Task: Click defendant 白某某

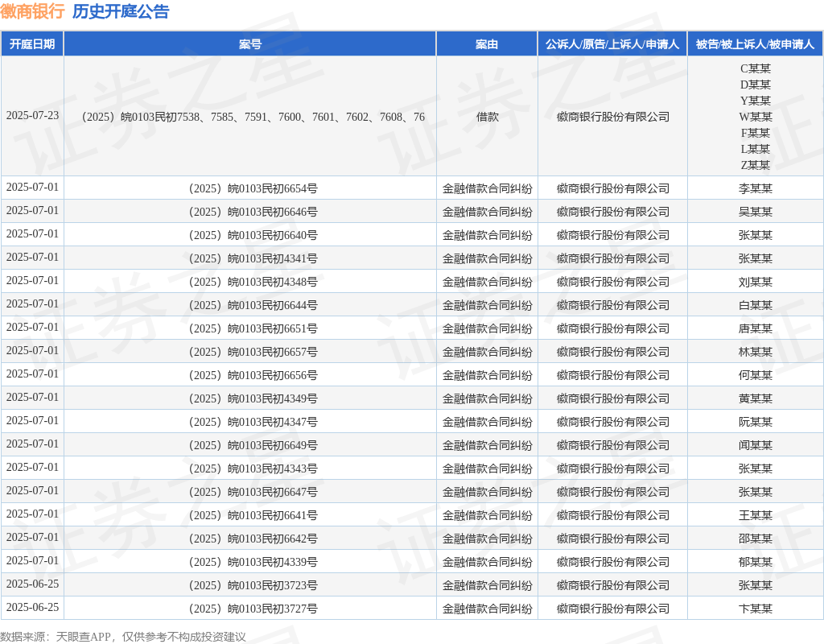Action: point(755,305)
